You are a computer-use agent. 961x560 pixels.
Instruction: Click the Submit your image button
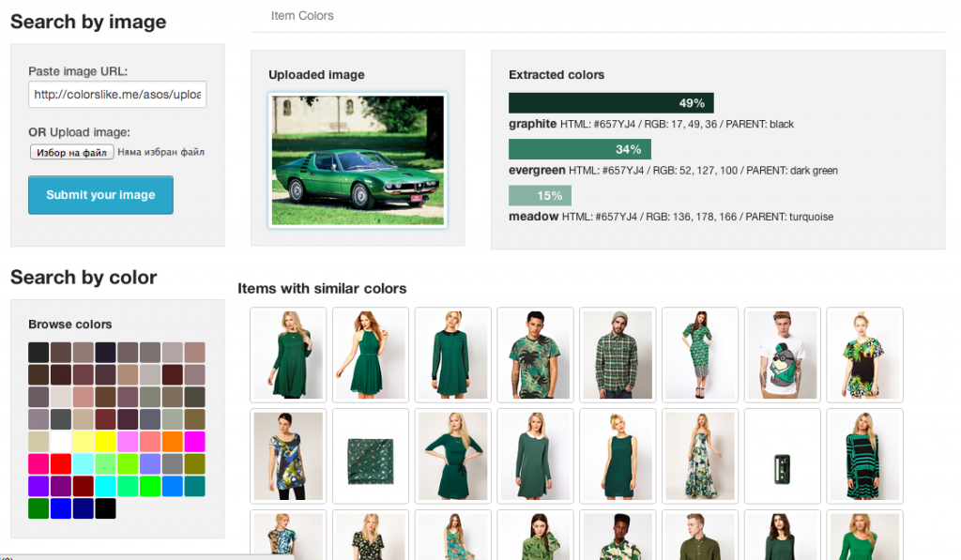pos(100,196)
